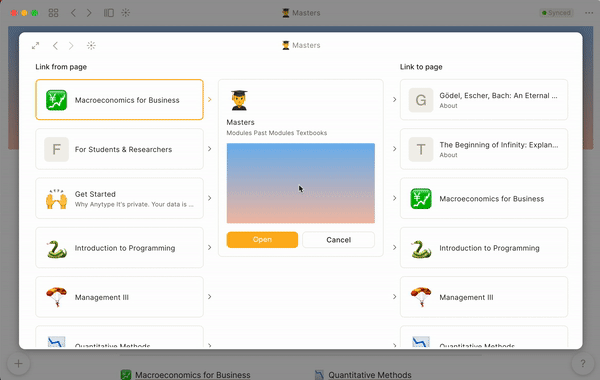
Task: Go back using the popup's back arrow
Action: tap(55, 46)
